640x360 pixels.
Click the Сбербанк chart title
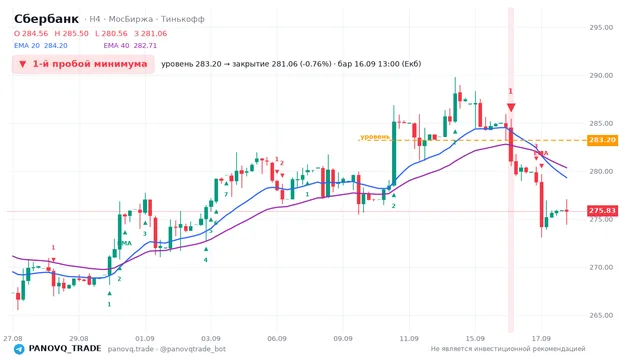pyautogui.click(x=46, y=19)
